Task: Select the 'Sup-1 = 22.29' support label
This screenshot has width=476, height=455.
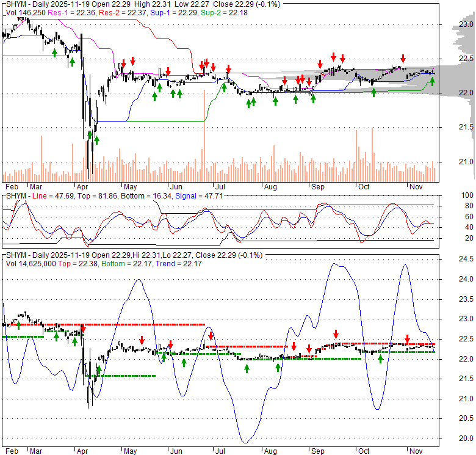Action: 175,13
